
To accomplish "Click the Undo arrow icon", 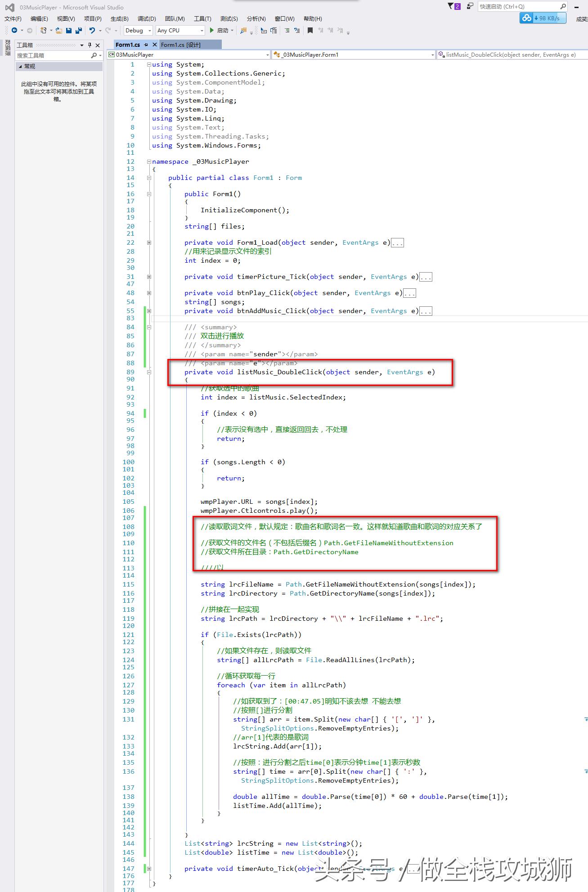I will [92, 31].
